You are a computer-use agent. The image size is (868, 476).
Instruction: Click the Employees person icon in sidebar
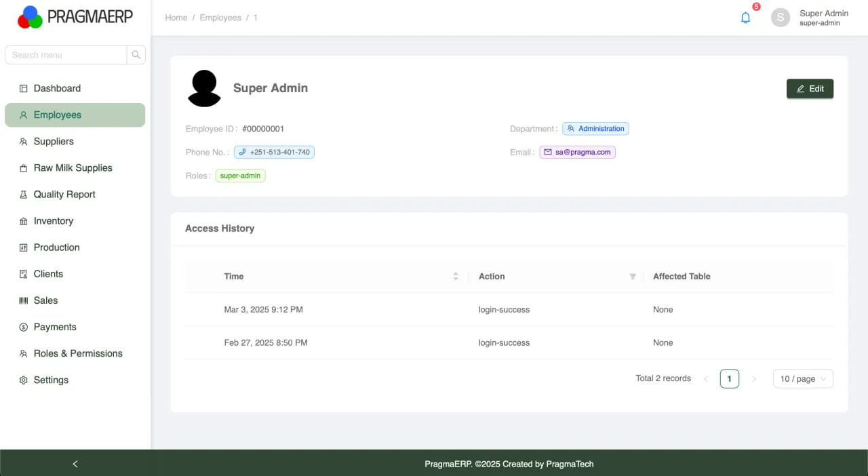[x=24, y=115]
